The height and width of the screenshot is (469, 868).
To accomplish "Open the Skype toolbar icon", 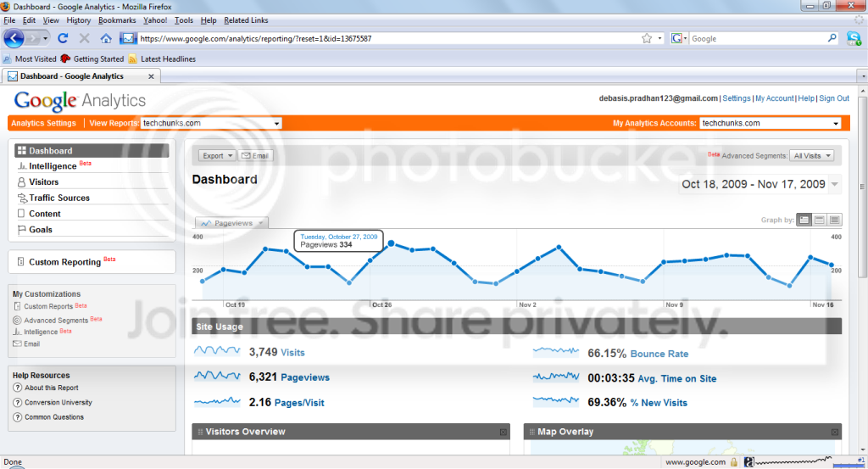I will tap(853, 38).
